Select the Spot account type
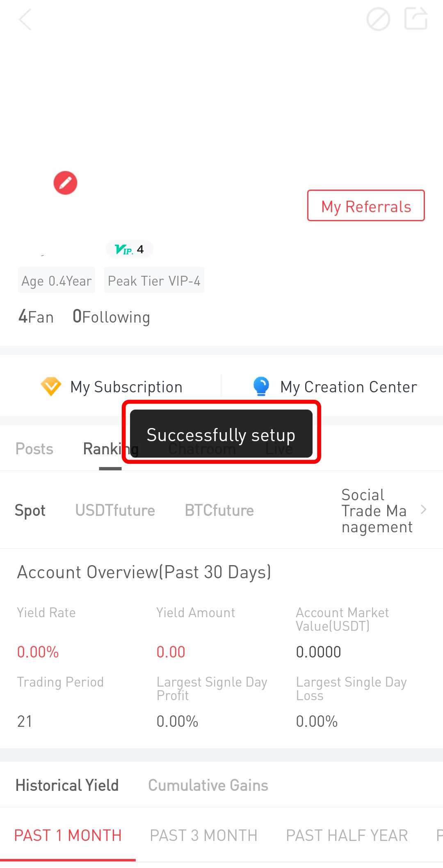The image size is (443, 868). click(x=30, y=511)
